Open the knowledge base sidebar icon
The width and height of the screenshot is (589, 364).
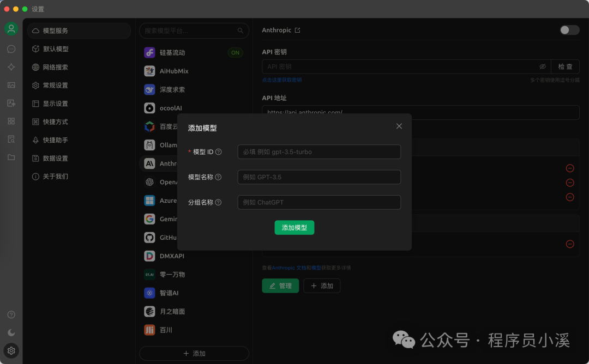point(11,139)
